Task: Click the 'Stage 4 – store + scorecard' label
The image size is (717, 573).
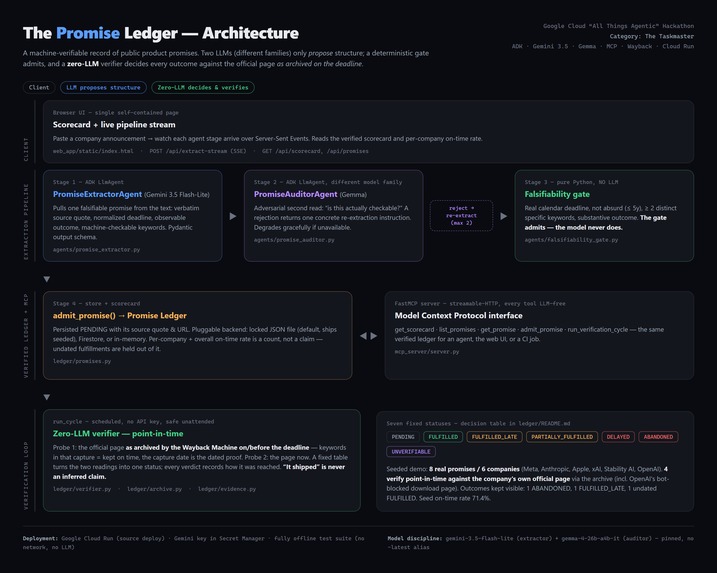Action: 96,304
